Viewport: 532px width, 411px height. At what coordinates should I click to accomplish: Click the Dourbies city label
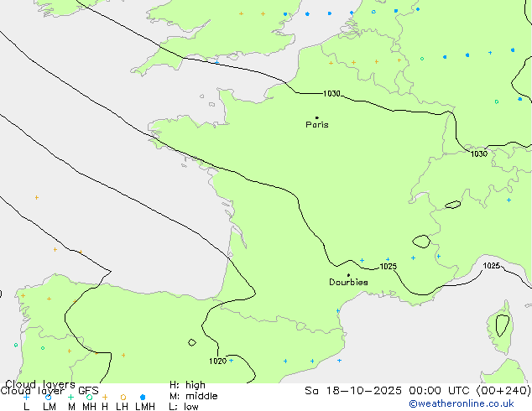[348, 282]
